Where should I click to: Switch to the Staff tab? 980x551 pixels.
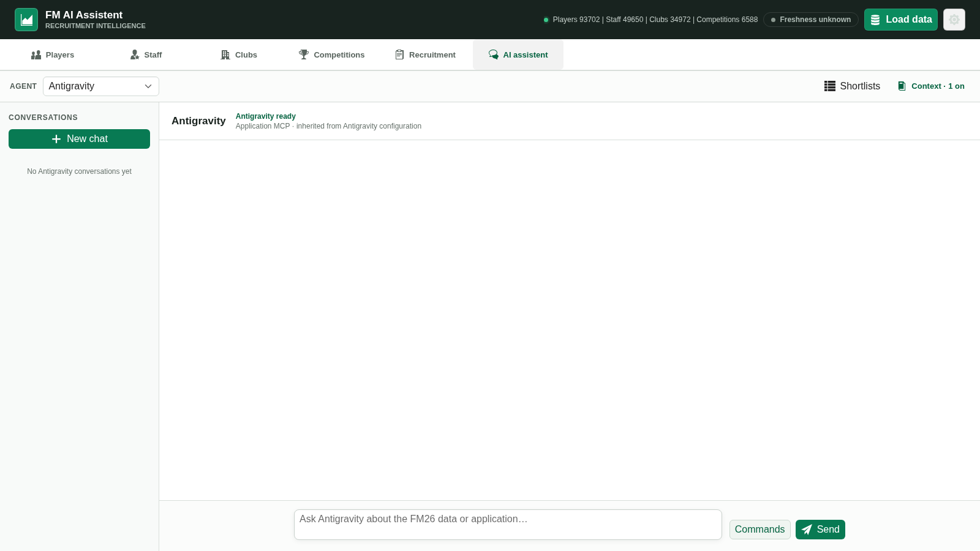pyautogui.click(x=146, y=54)
